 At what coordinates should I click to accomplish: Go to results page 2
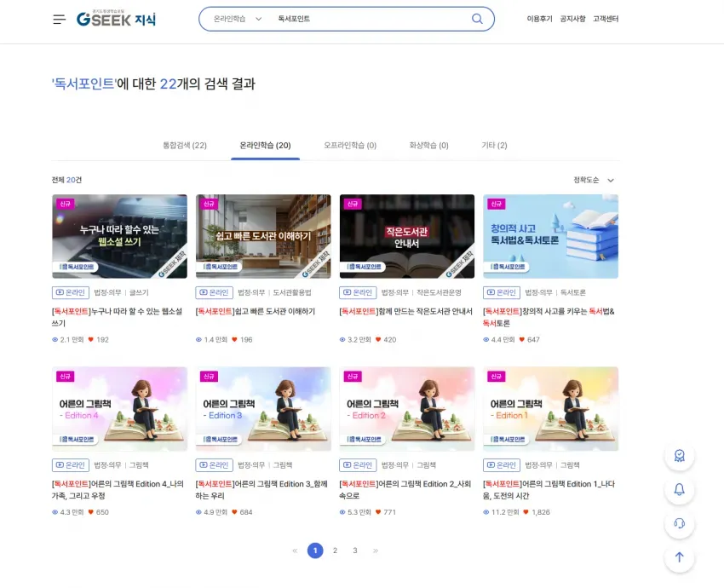[336, 551]
